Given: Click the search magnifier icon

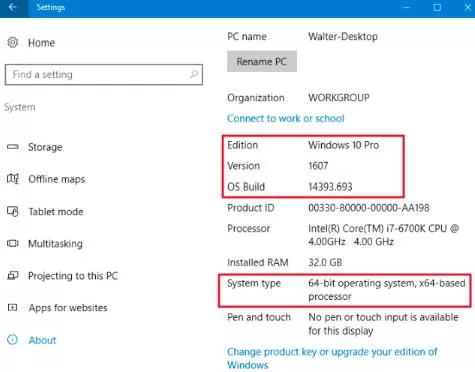Looking at the screenshot, I should [194, 74].
